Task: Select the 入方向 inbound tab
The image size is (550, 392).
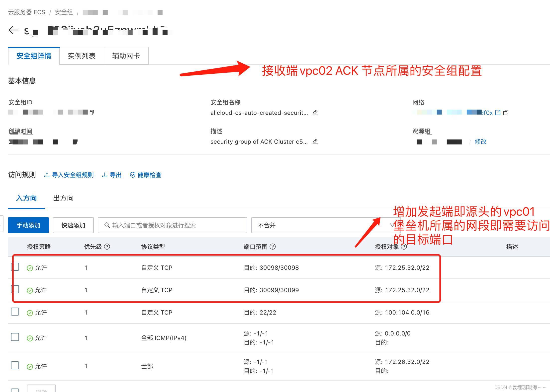Action: click(x=26, y=198)
